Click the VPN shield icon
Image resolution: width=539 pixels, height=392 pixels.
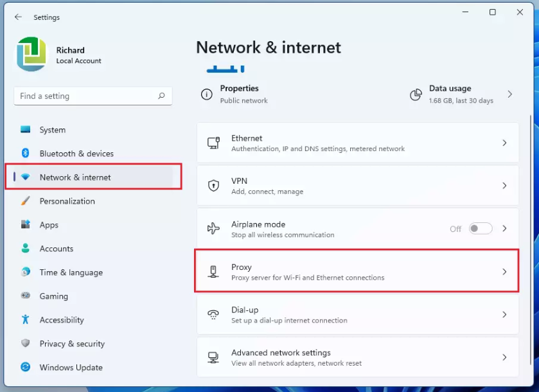coord(213,186)
